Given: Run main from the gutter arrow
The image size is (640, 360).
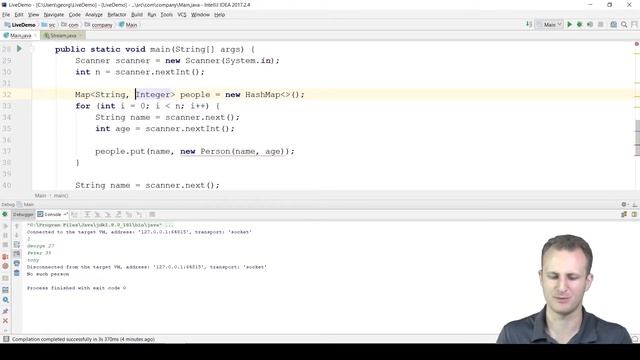Looking at the screenshot, I should (x=19, y=49).
